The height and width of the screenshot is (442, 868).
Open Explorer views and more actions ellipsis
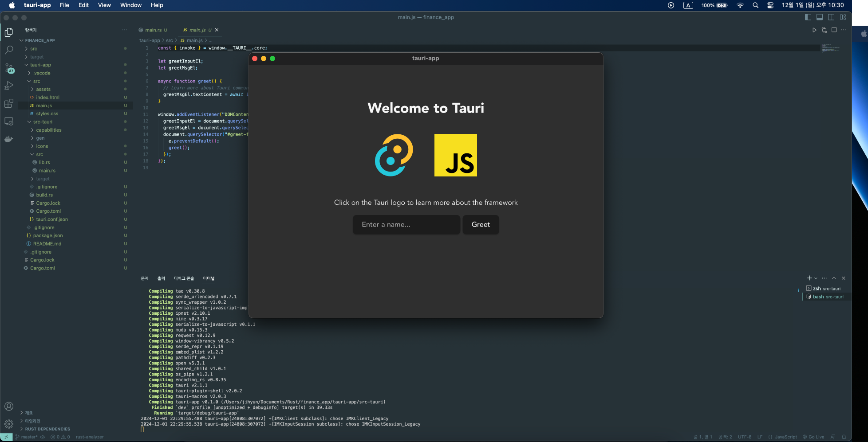(x=125, y=30)
